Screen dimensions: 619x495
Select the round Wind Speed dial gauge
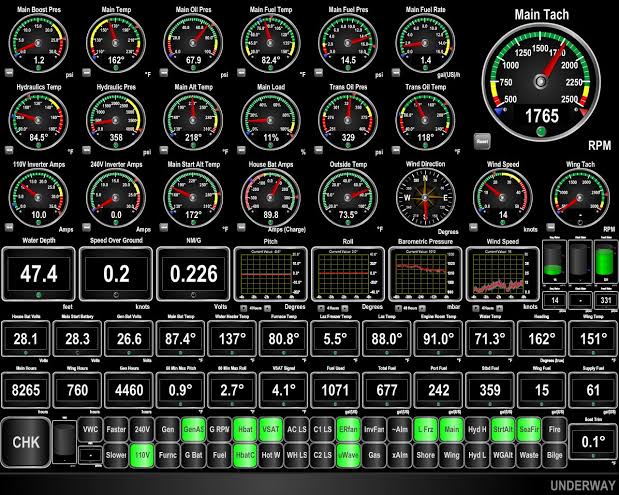pos(503,198)
